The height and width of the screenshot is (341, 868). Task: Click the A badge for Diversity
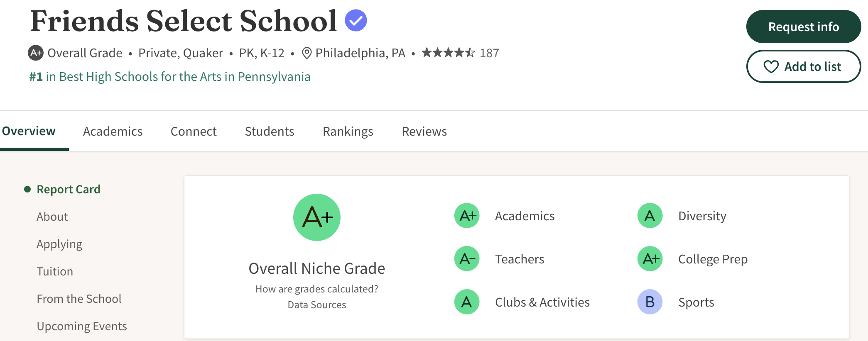click(649, 215)
